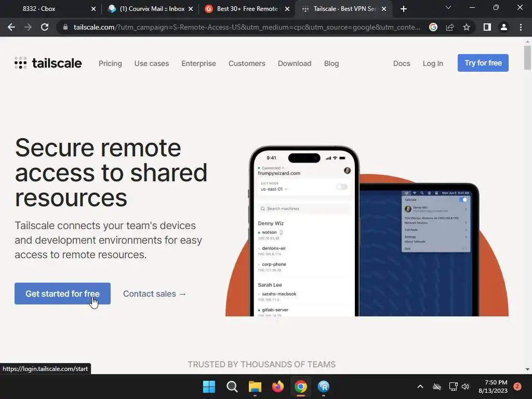Viewport: 532px width, 399px height.
Task: Click Contact sales link
Action: coord(155,294)
